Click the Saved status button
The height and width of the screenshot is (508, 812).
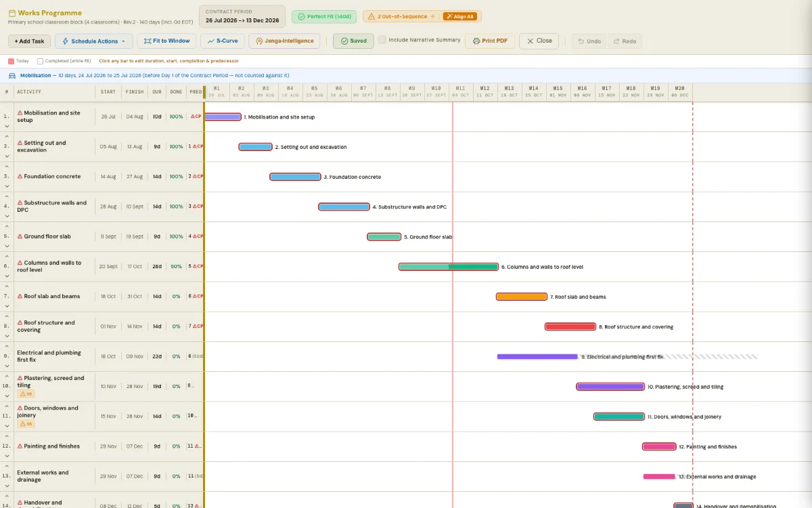(353, 41)
